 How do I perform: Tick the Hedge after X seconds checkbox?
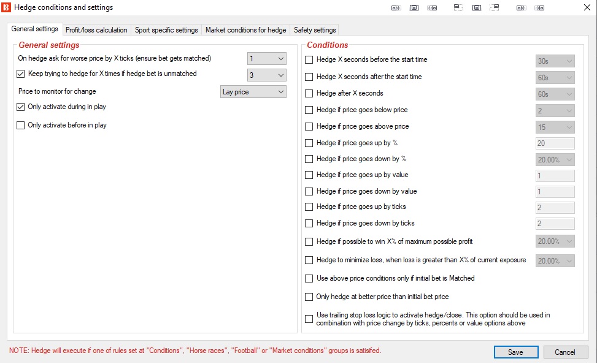click(x=309, y=94)
